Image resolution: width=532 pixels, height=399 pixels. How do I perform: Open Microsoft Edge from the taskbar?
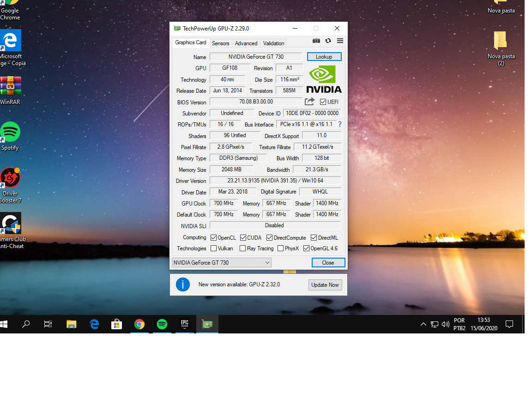(x=94, y=324)
